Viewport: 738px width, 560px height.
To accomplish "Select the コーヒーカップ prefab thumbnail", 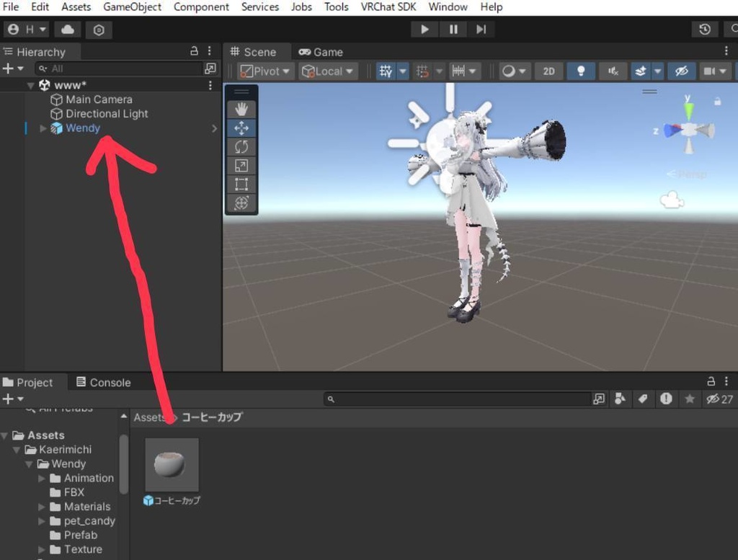I will pos(172,465).
